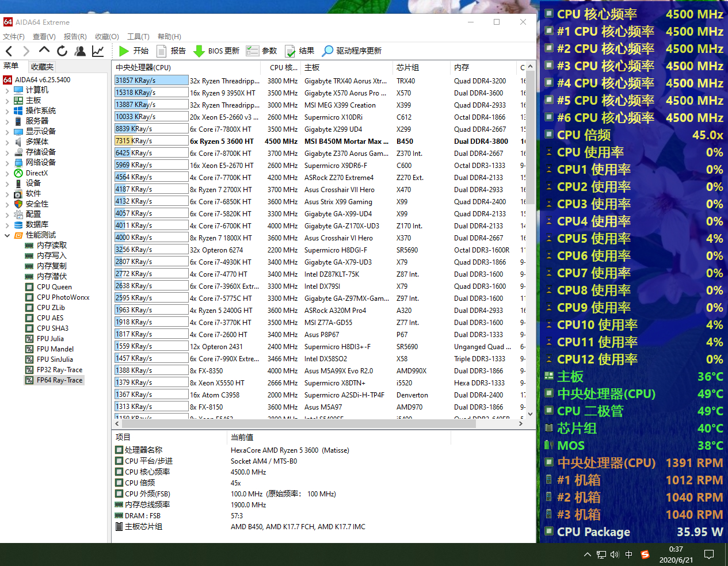This screenshot has width=728, height=566.
Task: Click the Refresh icon in the toolbar
Action: pos(62,51)
